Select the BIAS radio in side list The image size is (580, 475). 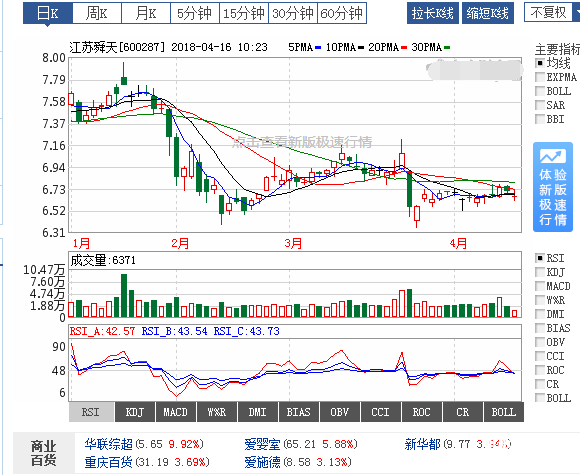point(540,328)
